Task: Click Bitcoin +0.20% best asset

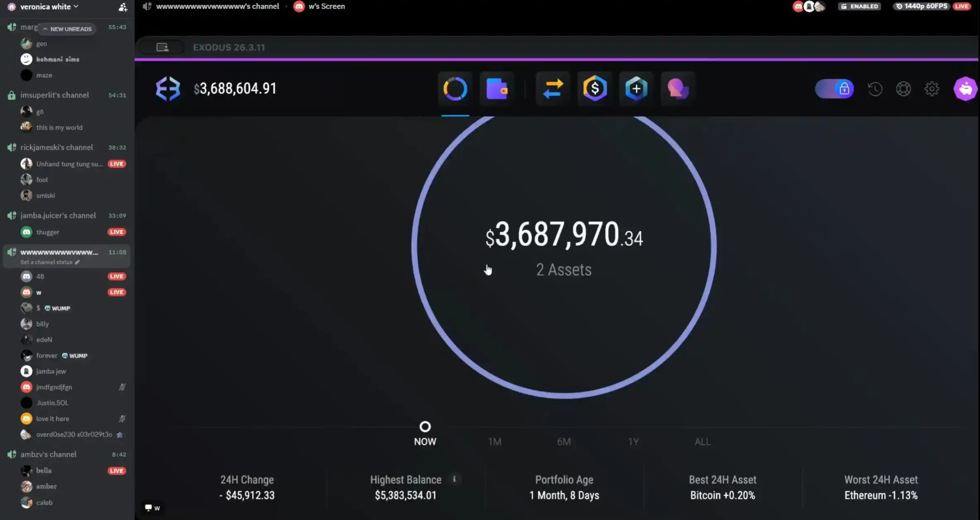Action: click(x=722, y=495)
